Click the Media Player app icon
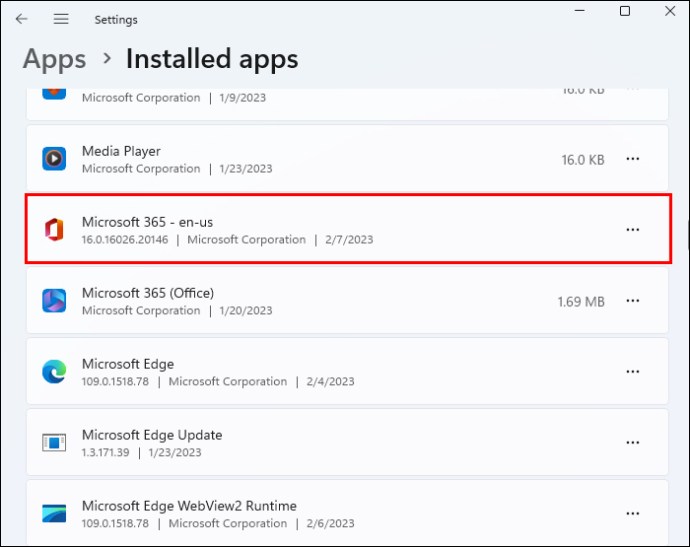The height and width of the screenshot is (547, 690). click(54, 159)
